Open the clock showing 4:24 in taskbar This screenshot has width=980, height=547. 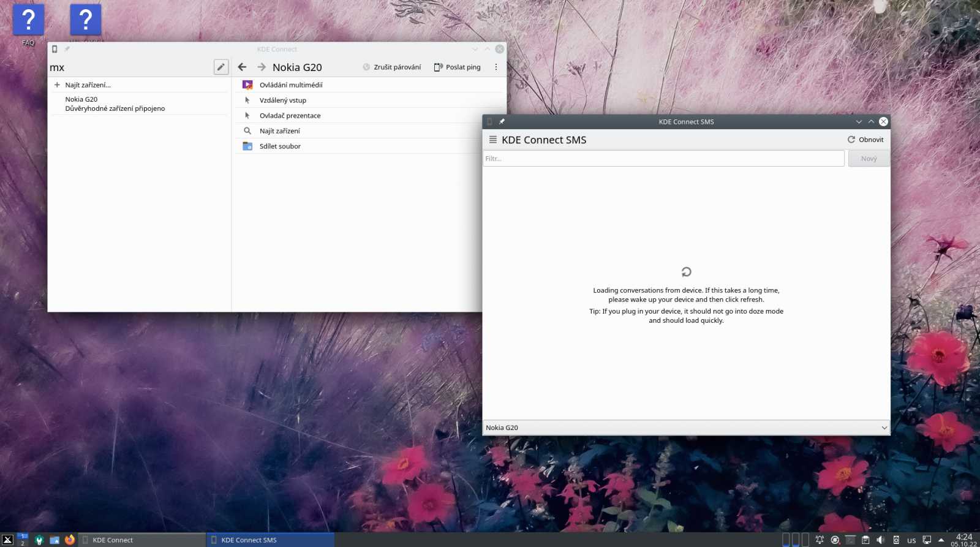pyautogui.click(x=964, y=540)
